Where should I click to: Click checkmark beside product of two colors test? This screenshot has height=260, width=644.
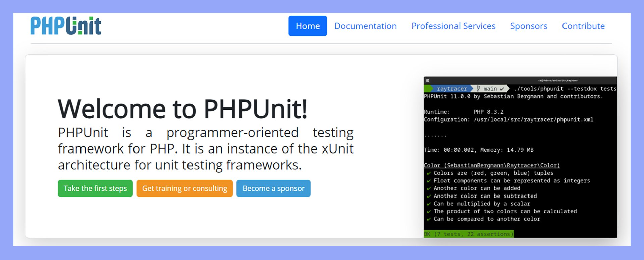(x=429, y=212)
